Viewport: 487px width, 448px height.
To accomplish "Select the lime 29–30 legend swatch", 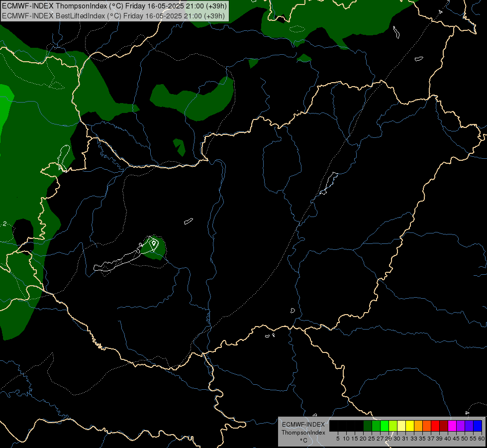I will pos(393,426).
